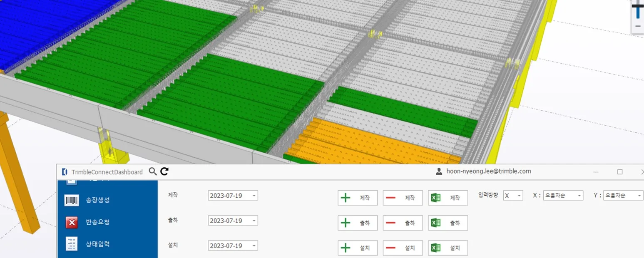The image size is (644, 258).
Task: Click the 입력방향 label
Action: [489, 195]
